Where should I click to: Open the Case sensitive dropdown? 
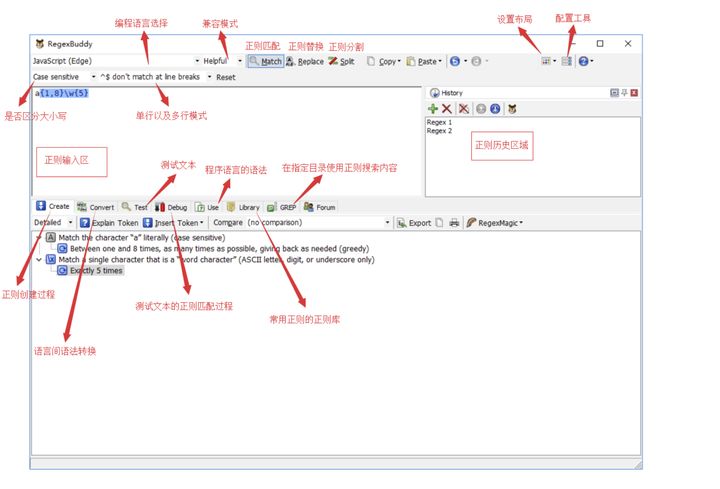point(64,77)
